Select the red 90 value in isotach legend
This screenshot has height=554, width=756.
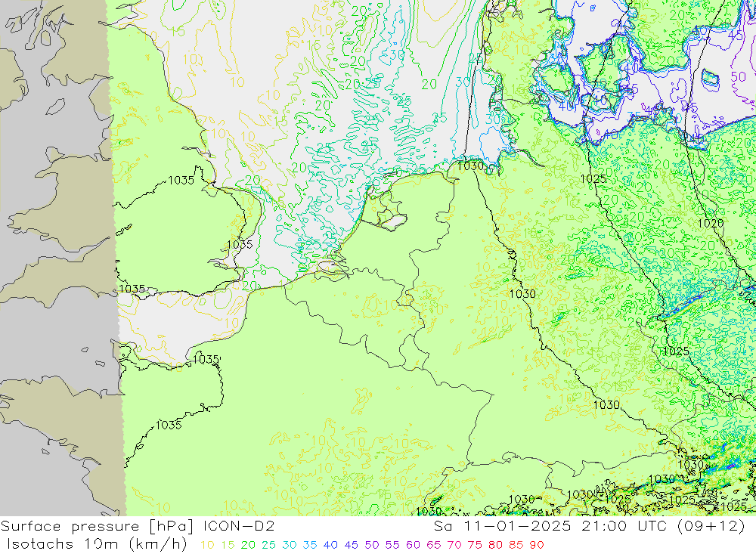click(537, 546)
